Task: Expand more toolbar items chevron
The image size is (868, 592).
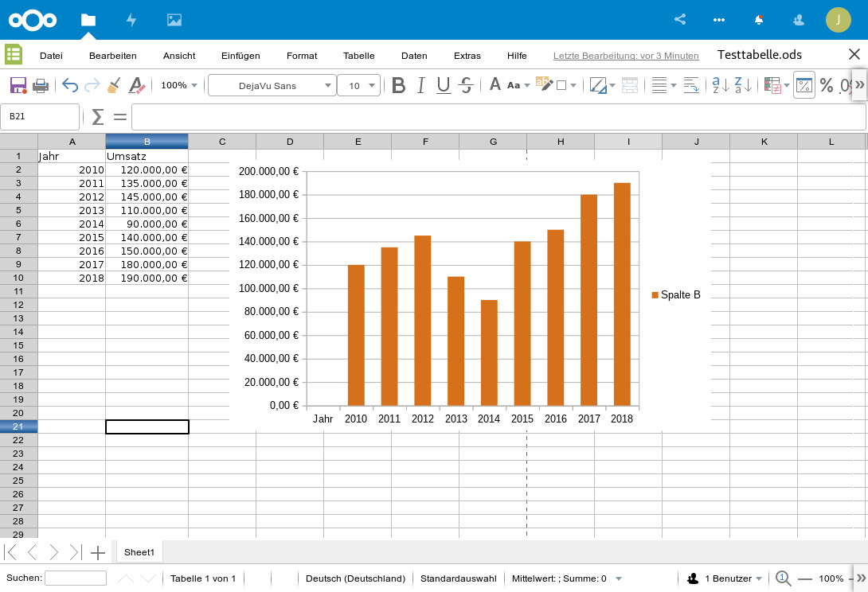Action: coord(859,84)
